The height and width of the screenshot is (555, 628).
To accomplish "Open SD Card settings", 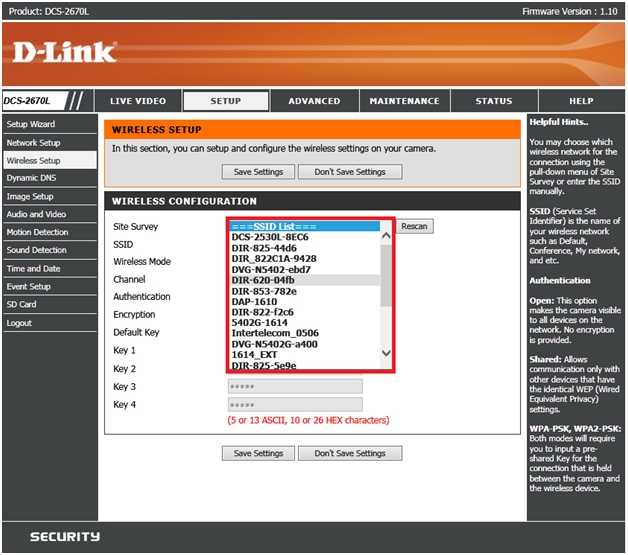I will click(22, 304).
